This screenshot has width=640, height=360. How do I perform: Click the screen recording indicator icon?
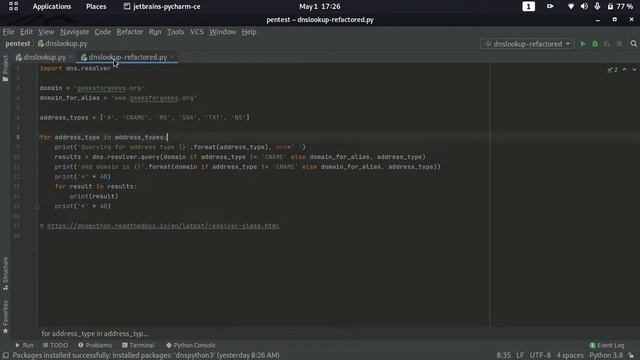tap(550, 7)
